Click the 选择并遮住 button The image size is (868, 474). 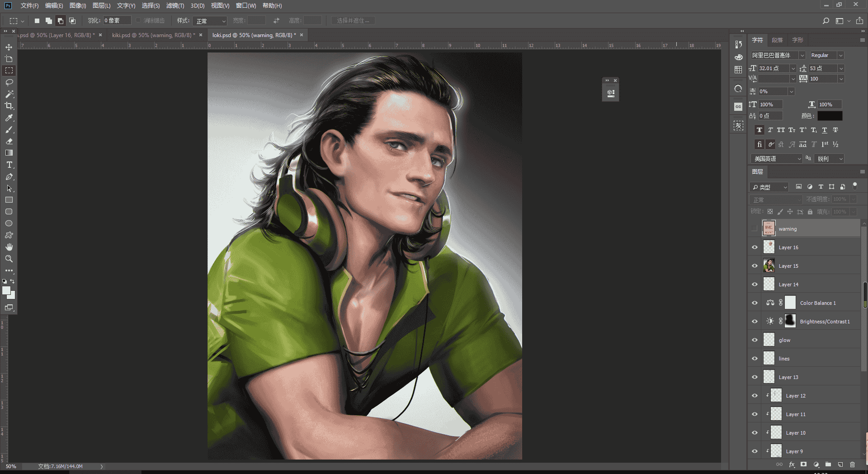(x=353, y=21)
